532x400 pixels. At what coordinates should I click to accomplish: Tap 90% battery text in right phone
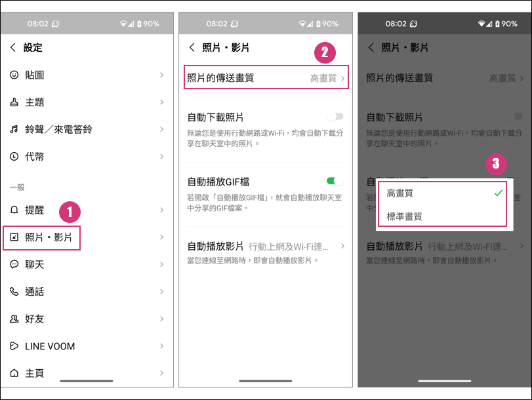click(509, 24)
